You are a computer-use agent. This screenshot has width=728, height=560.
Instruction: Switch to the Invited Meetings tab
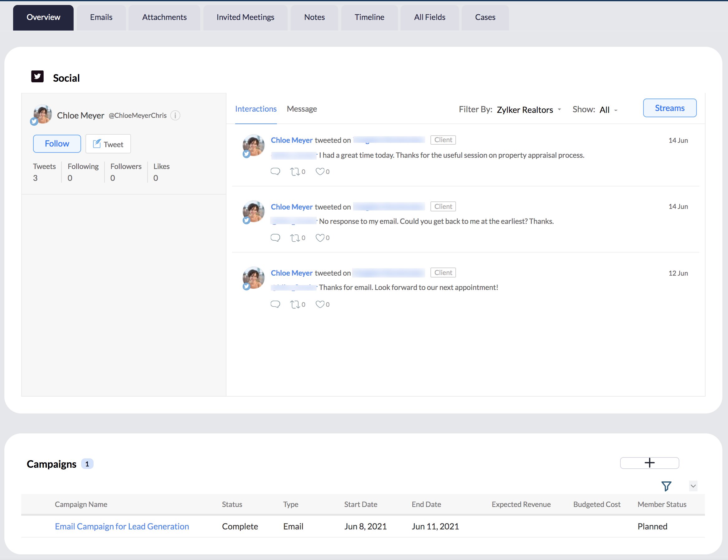pyautogui.click(x=245, y=17)
